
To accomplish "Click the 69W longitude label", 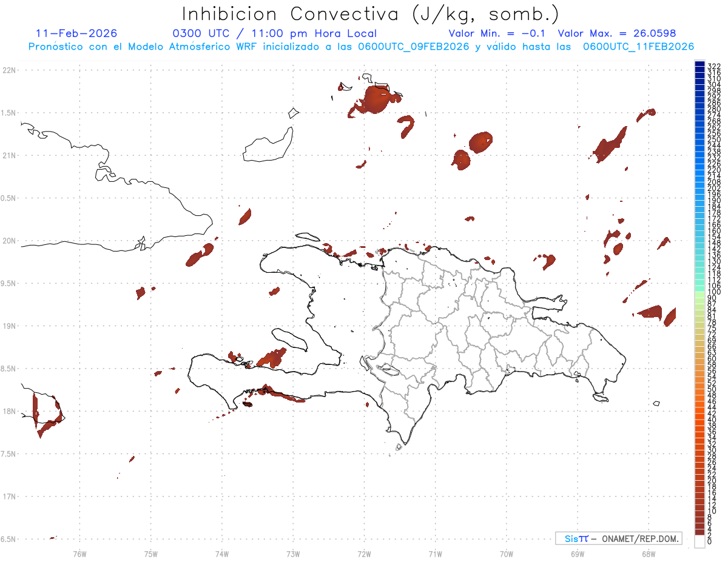I will (578, 554).
